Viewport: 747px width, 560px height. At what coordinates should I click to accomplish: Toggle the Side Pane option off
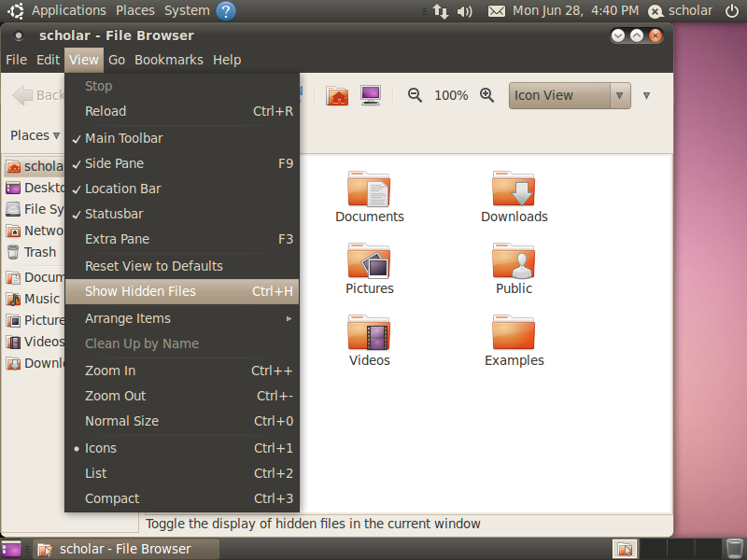182,163
